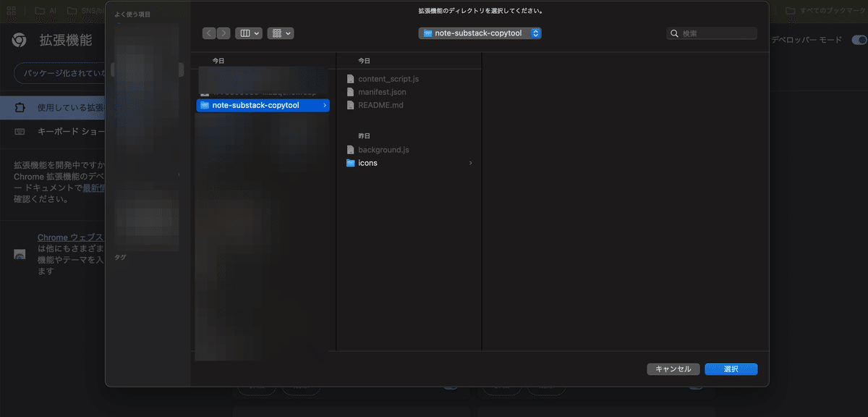868x417 pixels.
Task: Click the puzzle icon beside 使用している拡張機能
Action: 20,108
